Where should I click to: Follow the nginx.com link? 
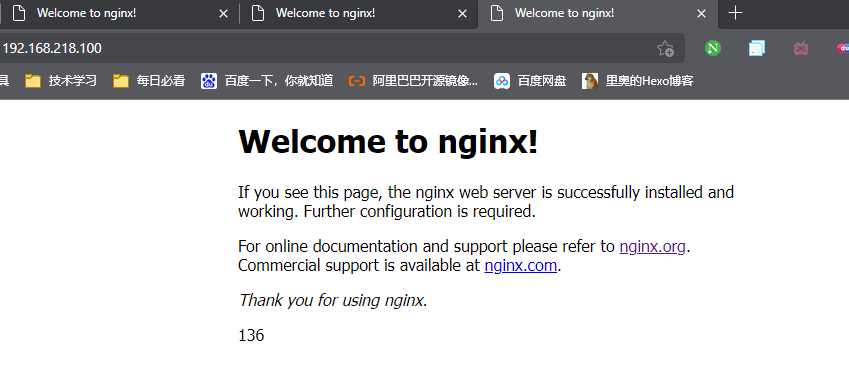pos(520,266)
